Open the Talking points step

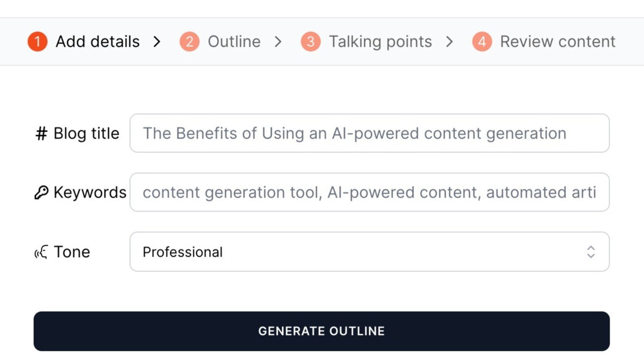tap(380, 42)
